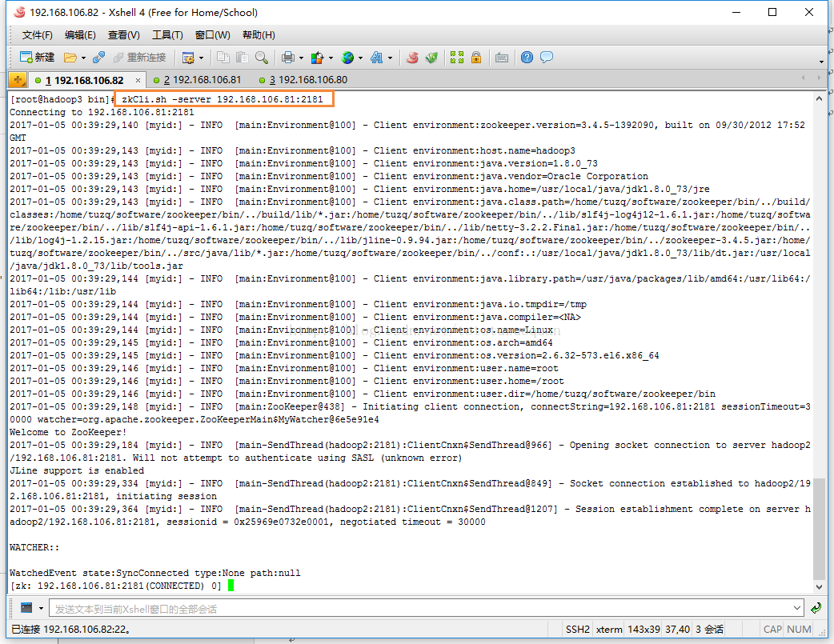Expand the session properties dropdown arrow
This screenshot has width=834, height=644.
coord(201,58)
